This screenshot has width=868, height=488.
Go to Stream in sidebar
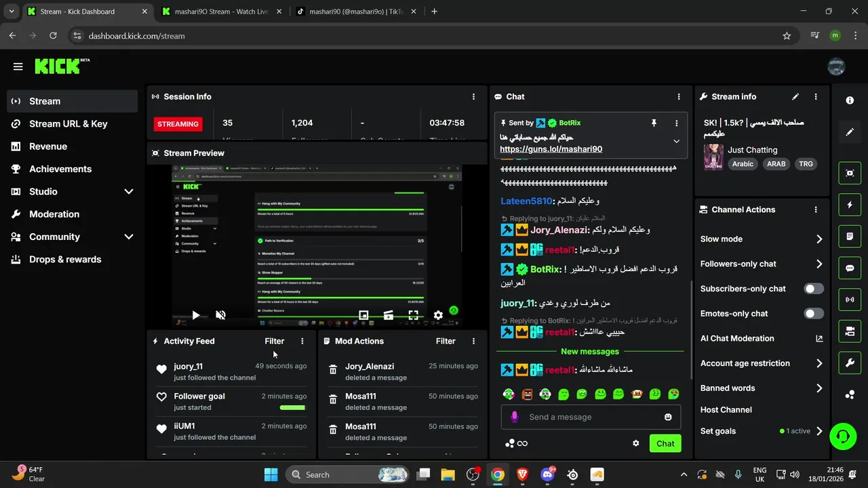coord(73,101)
